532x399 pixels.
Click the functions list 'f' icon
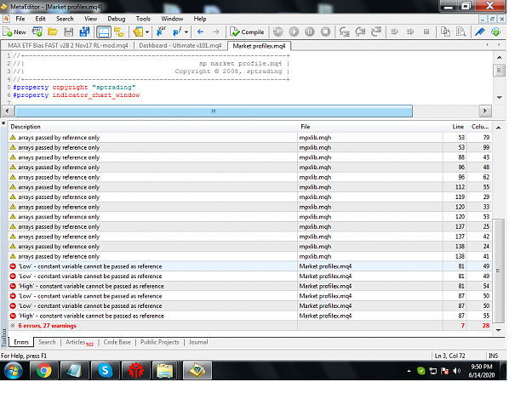[x=177, y=31]
